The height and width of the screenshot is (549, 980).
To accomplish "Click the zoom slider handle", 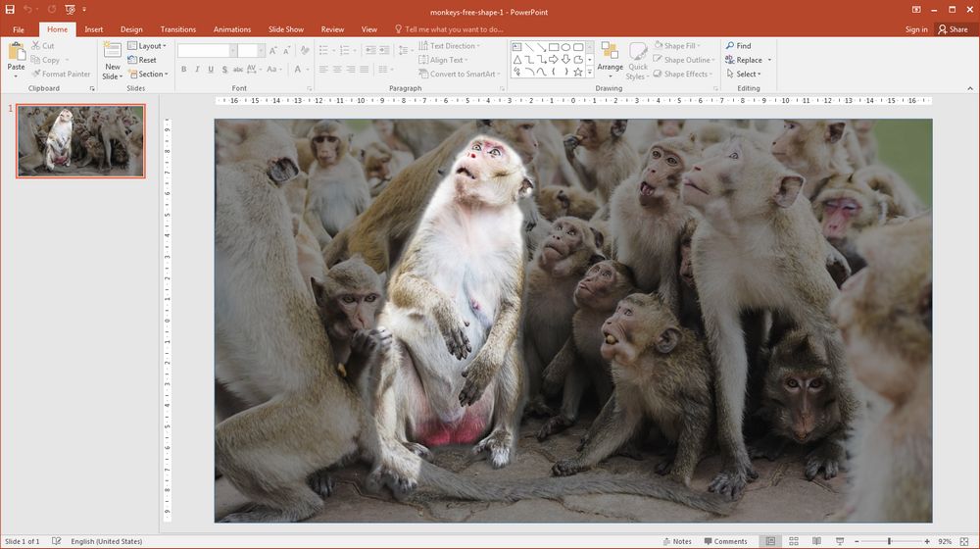I will [x=889, y=541].
